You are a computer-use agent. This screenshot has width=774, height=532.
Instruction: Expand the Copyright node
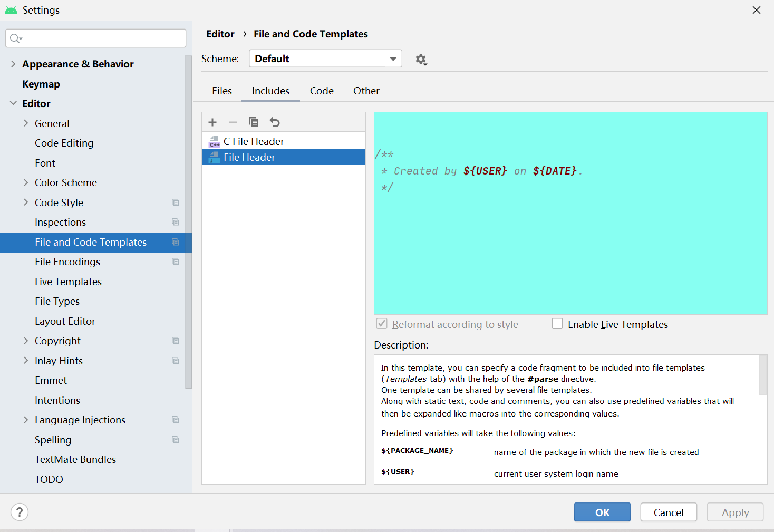[x=26, y=341]
